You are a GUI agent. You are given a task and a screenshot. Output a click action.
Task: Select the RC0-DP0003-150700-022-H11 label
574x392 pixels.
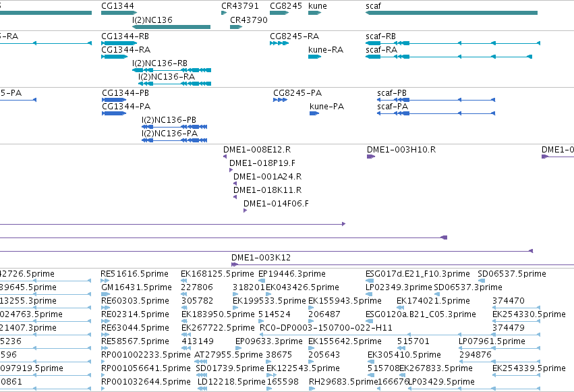pyautogui.click(x=326, y=328)
